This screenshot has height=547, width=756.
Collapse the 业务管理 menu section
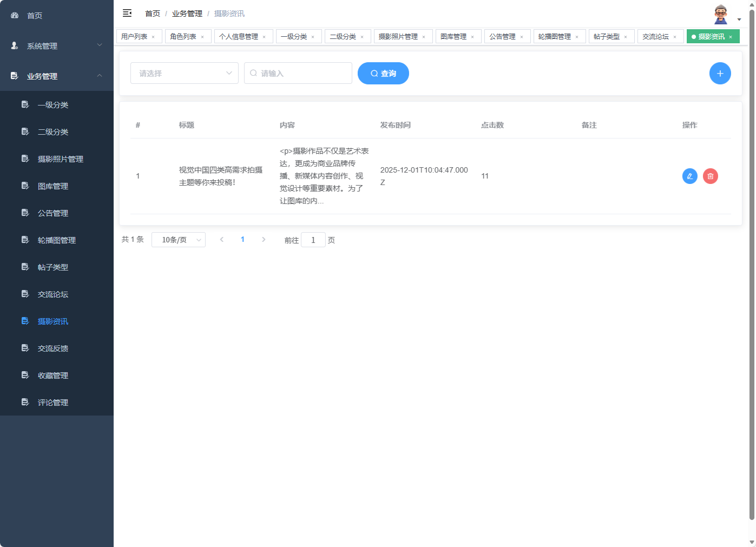pos(99,76)
